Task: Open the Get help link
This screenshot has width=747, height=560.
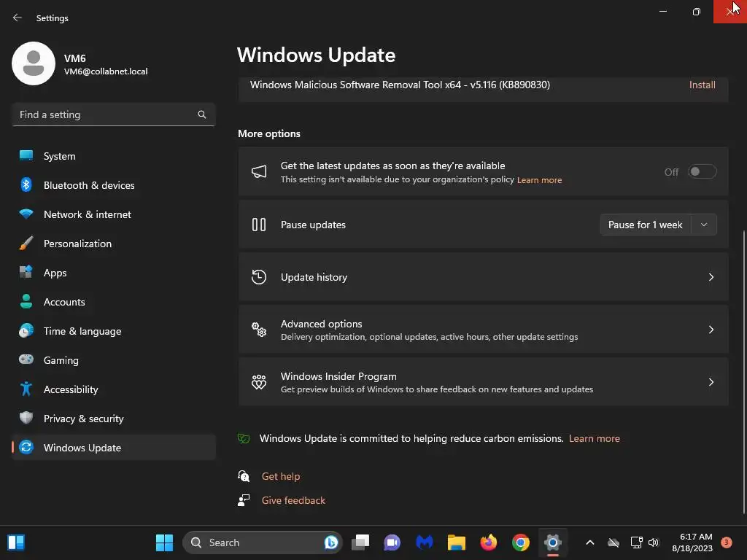Action: coord(281,476)
